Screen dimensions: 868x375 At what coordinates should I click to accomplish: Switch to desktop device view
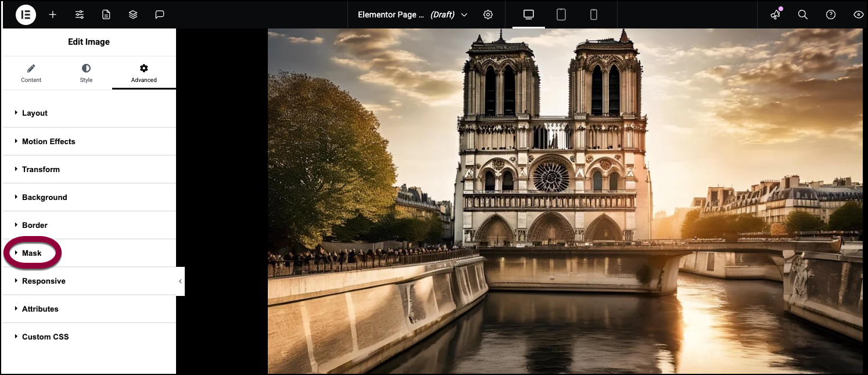[529, 15]
